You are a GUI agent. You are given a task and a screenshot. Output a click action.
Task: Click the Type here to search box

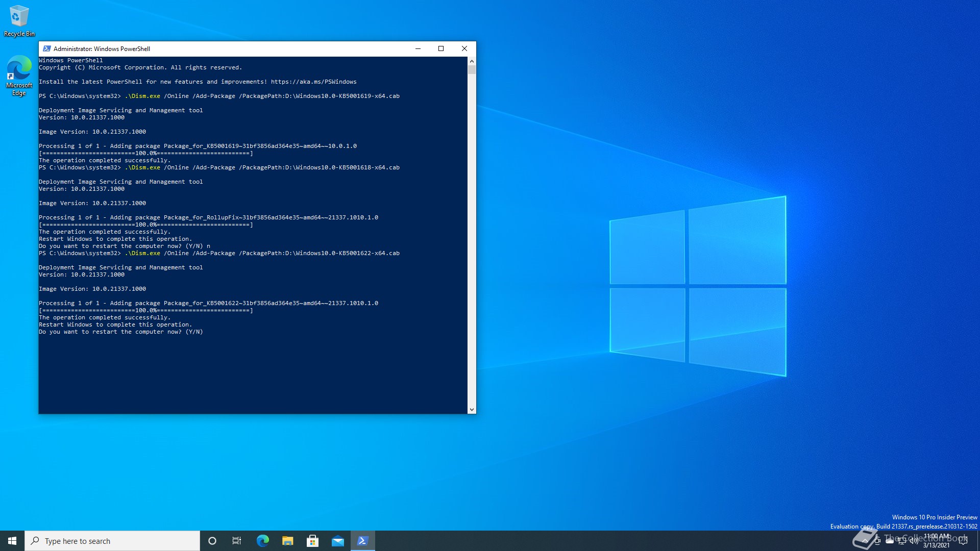coord(112,541)
